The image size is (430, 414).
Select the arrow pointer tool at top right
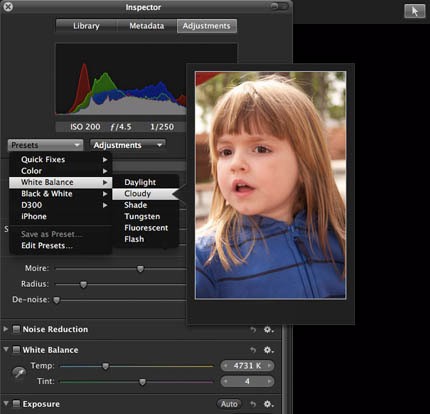pyautogui.click(x=415, y=11)
